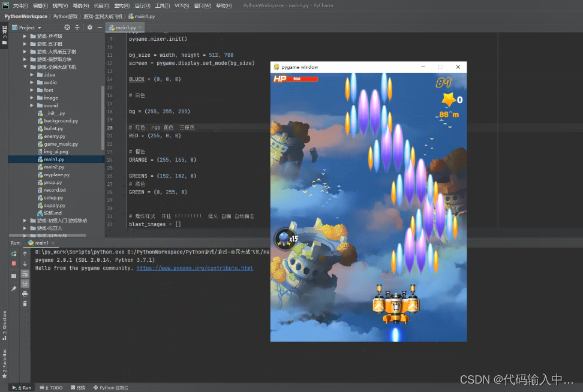Select the main1.py editor tab
583x392 pixels.
(x=125, y=28)
